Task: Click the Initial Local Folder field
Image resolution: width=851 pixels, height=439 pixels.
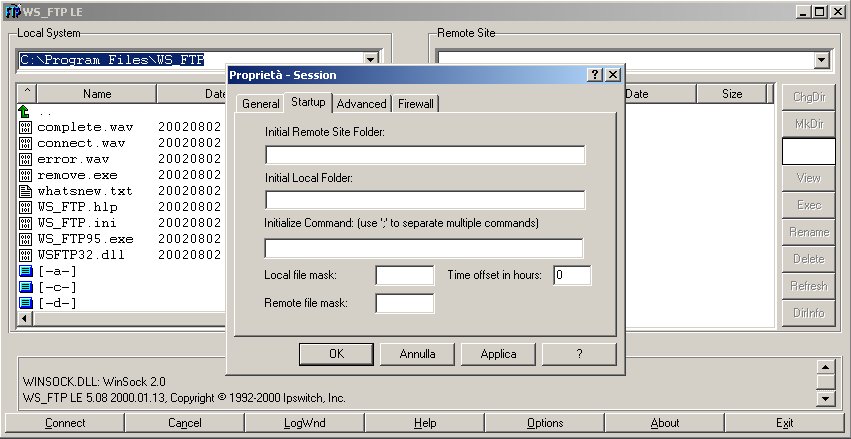Action: pos(426,200)
